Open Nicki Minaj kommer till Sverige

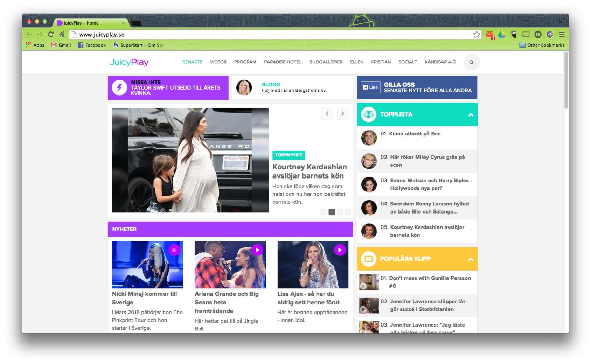pos(144,298)
